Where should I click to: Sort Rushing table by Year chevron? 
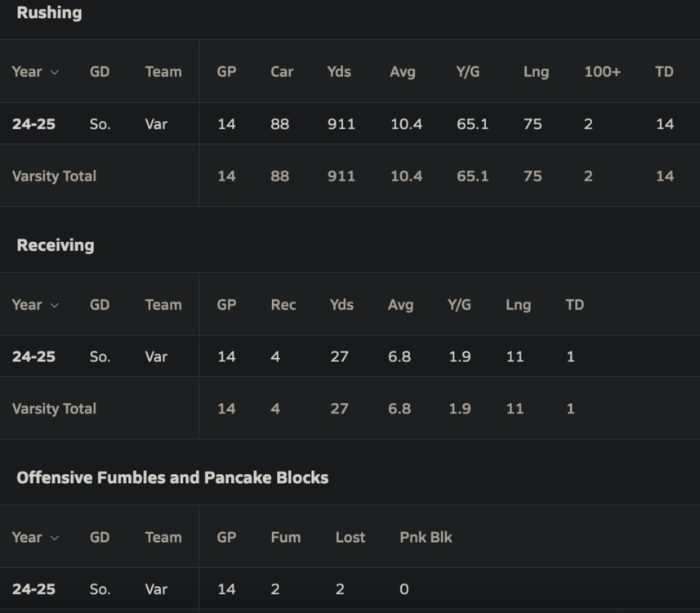click(x=55, y=72)
